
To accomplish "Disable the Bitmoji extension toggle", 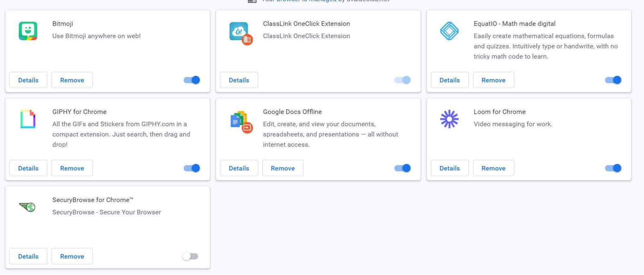I will (x=192, y=80).
